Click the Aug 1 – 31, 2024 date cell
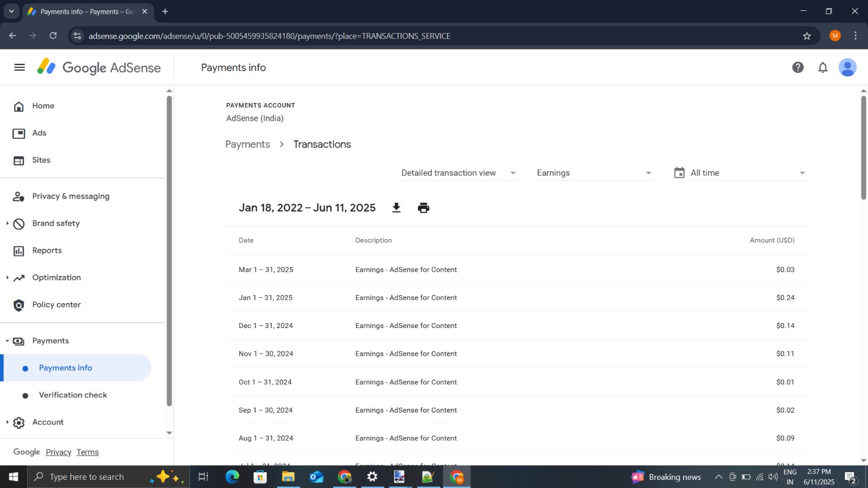This screenshot has height=488, width=868. tap(266, 438)
